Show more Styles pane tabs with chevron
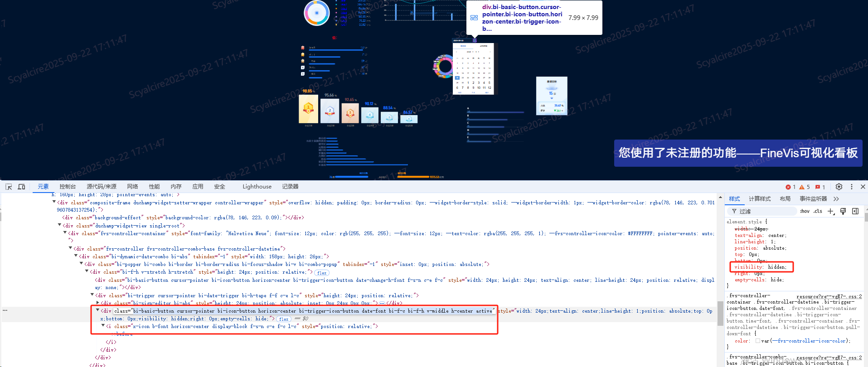 point(836,199)
